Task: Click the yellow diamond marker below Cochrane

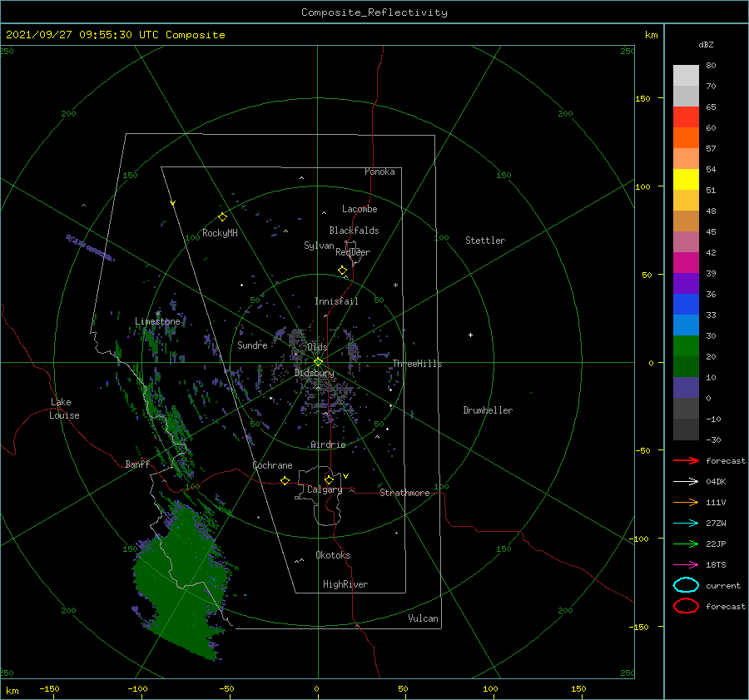Action: click(x=285, y=481)
